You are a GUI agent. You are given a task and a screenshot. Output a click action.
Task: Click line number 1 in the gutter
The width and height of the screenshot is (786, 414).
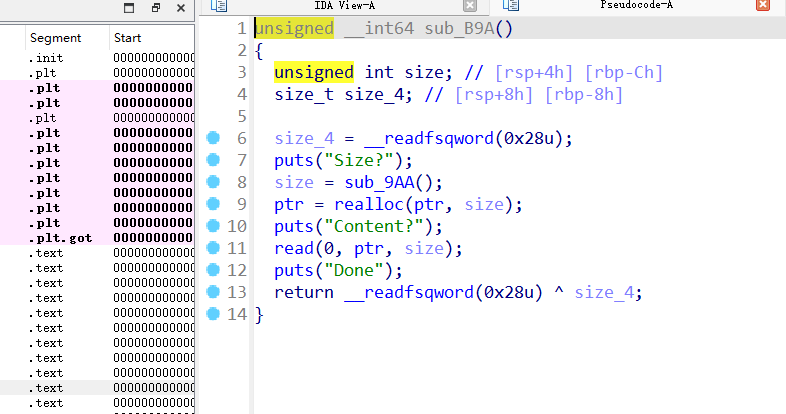pyautogui.click(x=242, y=28)
